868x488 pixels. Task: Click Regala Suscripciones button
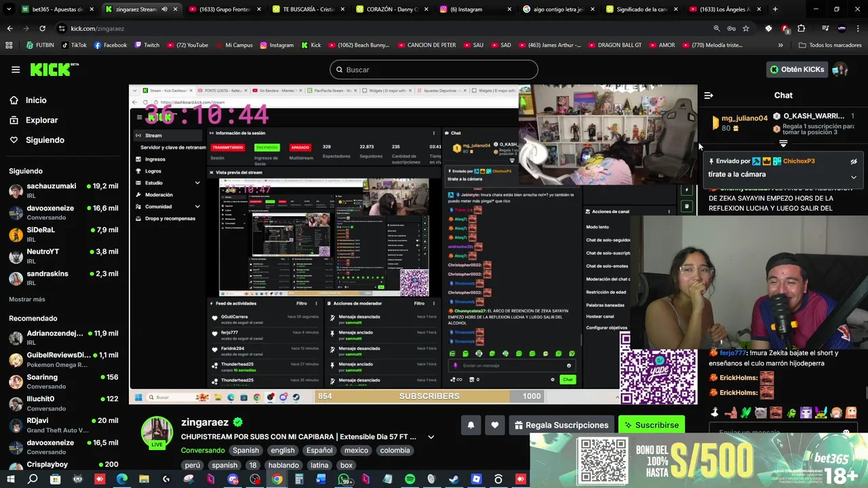[x=561, y=425]
